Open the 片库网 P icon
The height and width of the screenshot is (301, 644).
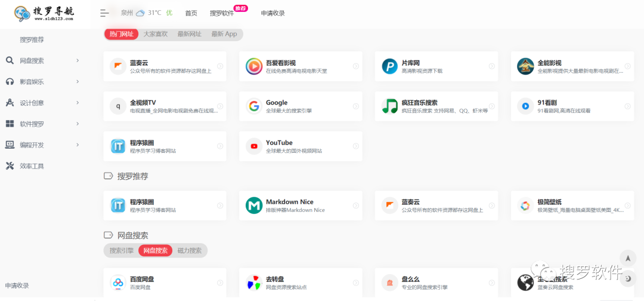390,66
